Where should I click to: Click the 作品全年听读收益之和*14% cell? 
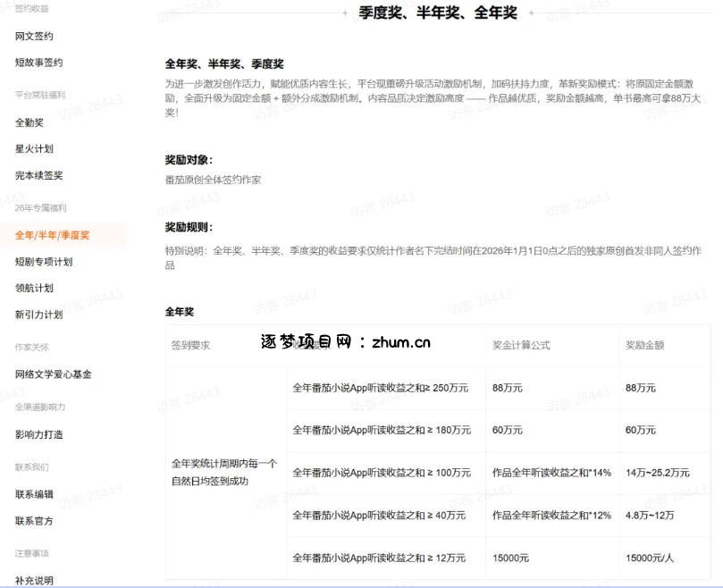[551, 473]
